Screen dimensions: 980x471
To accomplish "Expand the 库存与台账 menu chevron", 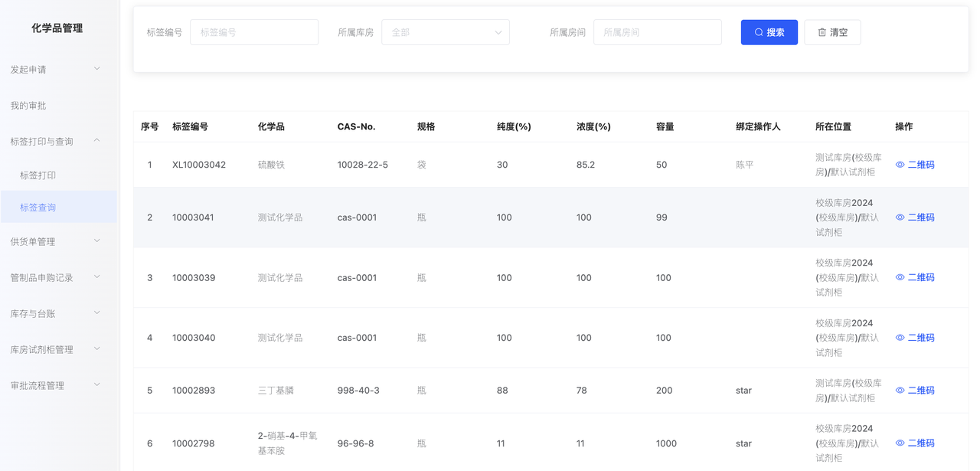I will click(x=97, y=313).
